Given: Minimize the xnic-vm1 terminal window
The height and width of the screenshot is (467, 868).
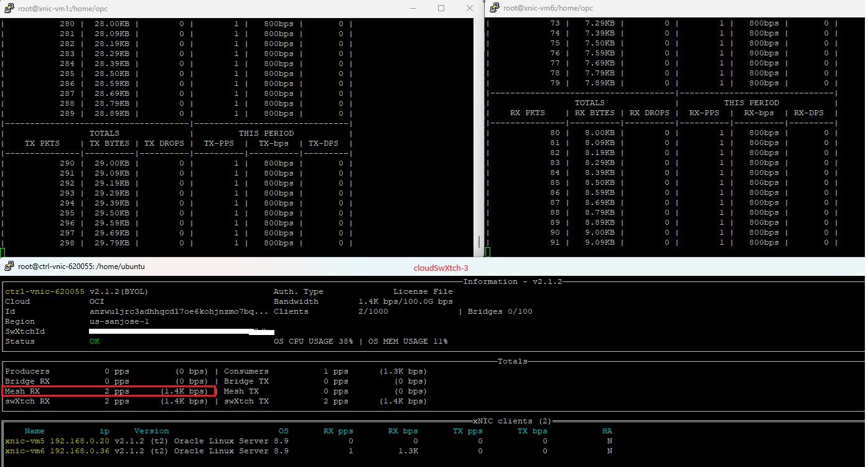Looking at the screenshot, I should click(x=413, y=8).
